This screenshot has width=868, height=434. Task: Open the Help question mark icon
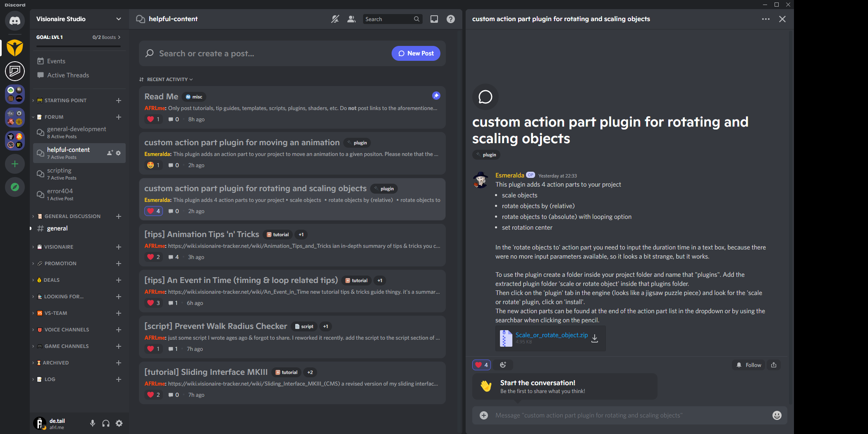(451, 19)
